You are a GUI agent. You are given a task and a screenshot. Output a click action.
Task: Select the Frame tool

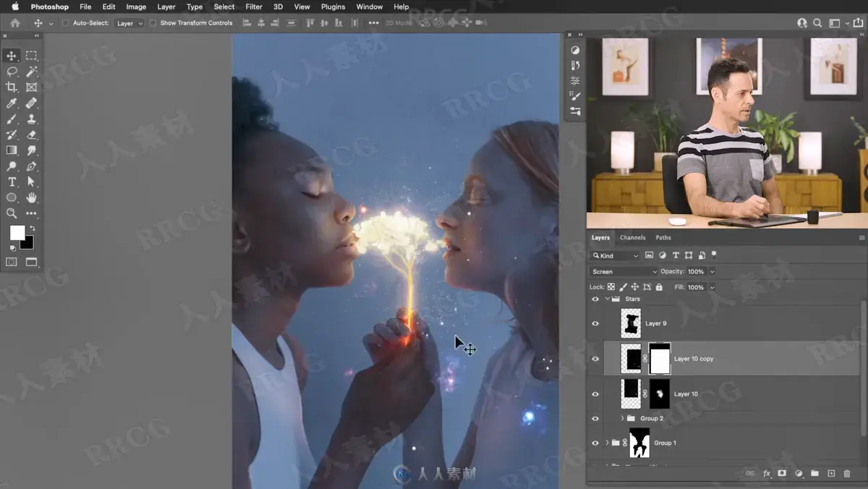[x=31, y=87]
